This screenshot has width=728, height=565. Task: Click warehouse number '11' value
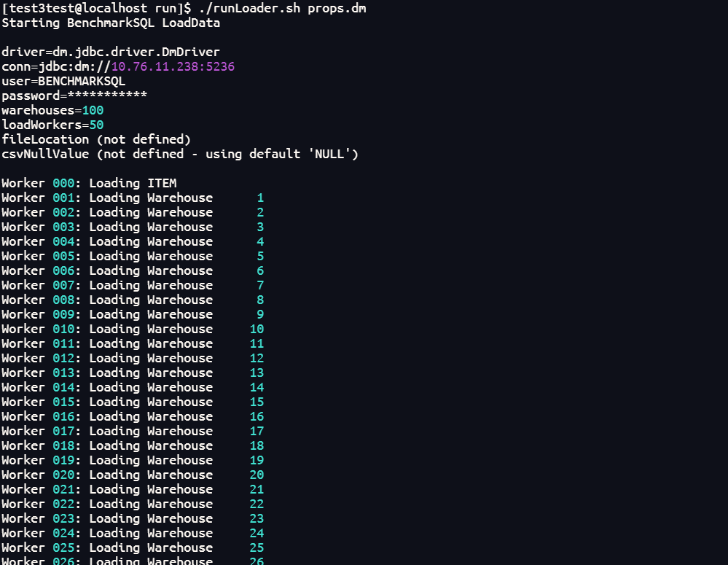tap(257, 344)
